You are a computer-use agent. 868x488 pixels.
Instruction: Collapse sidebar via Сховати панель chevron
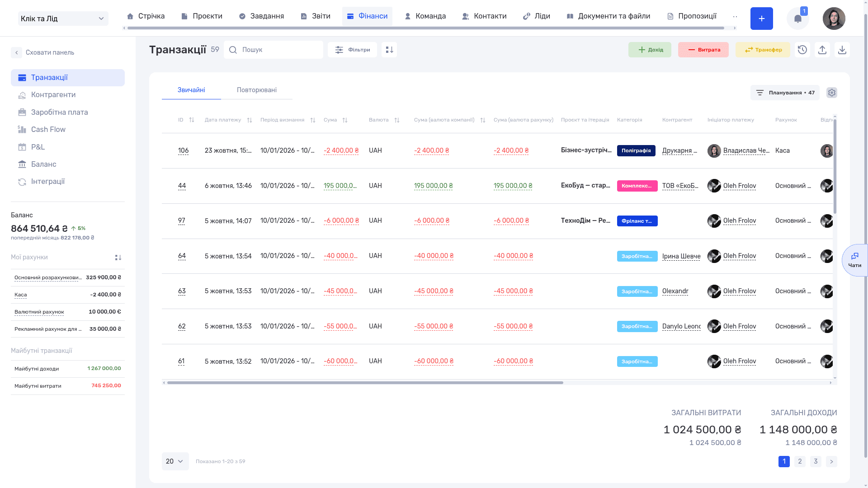tap(16, 52)
